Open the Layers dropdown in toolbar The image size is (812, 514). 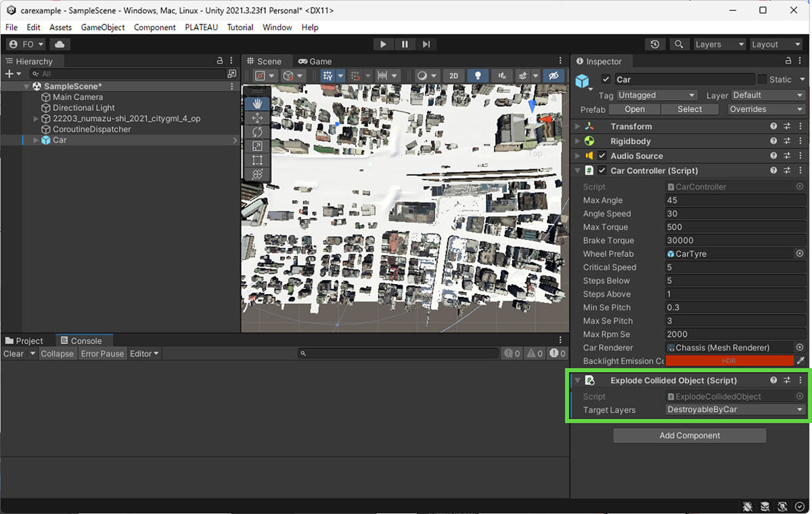(x=719, y=44)
